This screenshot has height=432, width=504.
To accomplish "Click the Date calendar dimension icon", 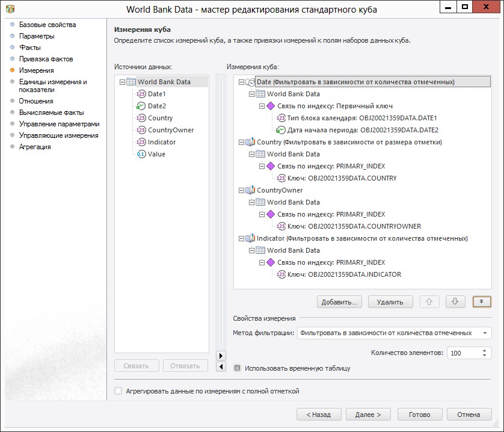I will click(x=250, y=82).
